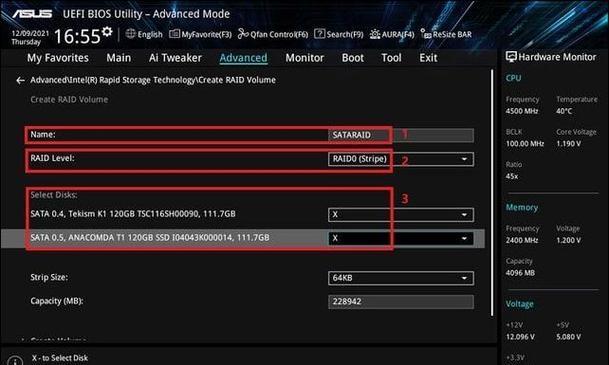Open the AURA(F4) lighting option

[392, 34]
